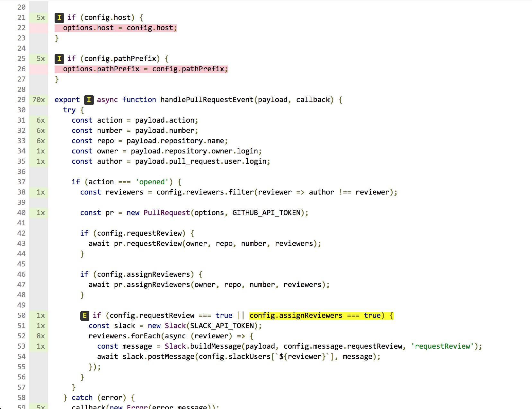Click 'payload.repository.name' on line 33

(175, 141)
